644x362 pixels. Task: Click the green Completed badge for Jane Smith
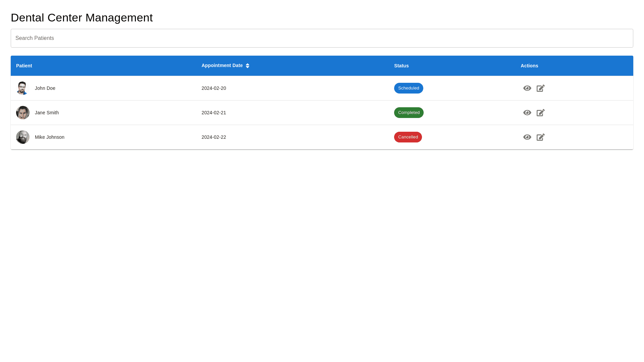tap(409, 113)
